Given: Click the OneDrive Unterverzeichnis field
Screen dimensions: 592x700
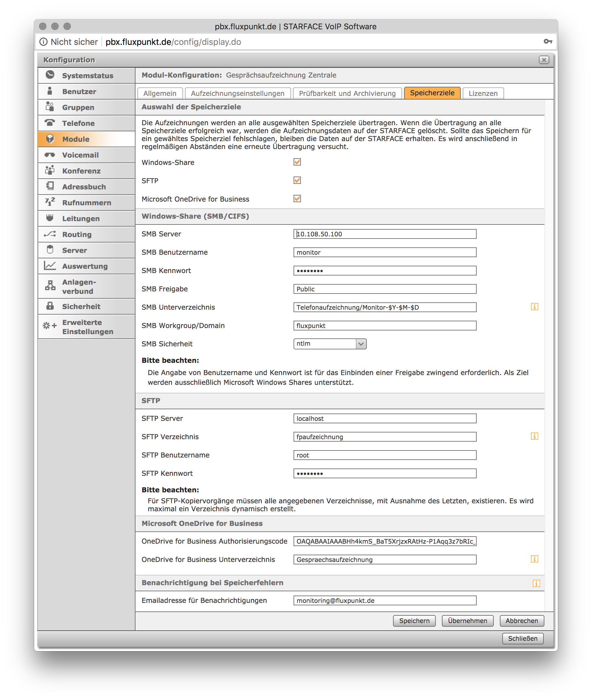Looking at the screenshot, I should pyautogui.click(x=385, y=560).
